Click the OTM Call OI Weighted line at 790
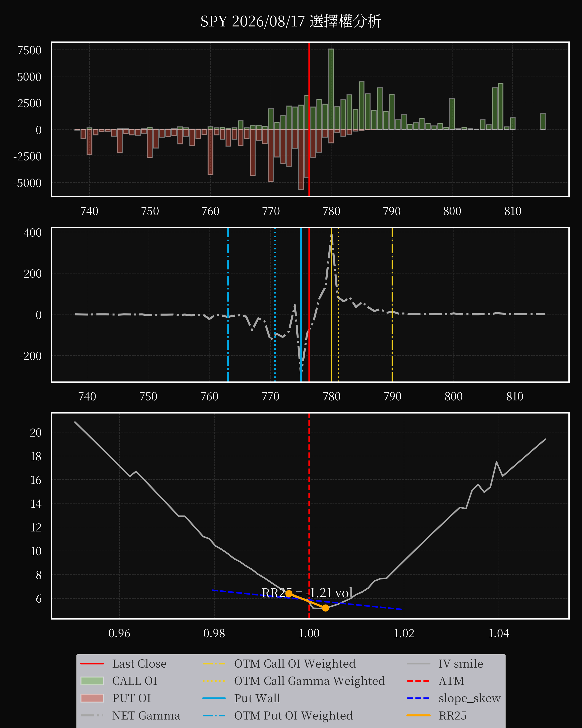 (392, 305)
